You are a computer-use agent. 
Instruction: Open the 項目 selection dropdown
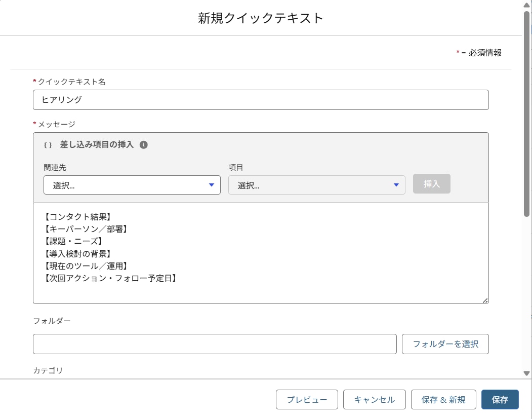click(316, 185)
